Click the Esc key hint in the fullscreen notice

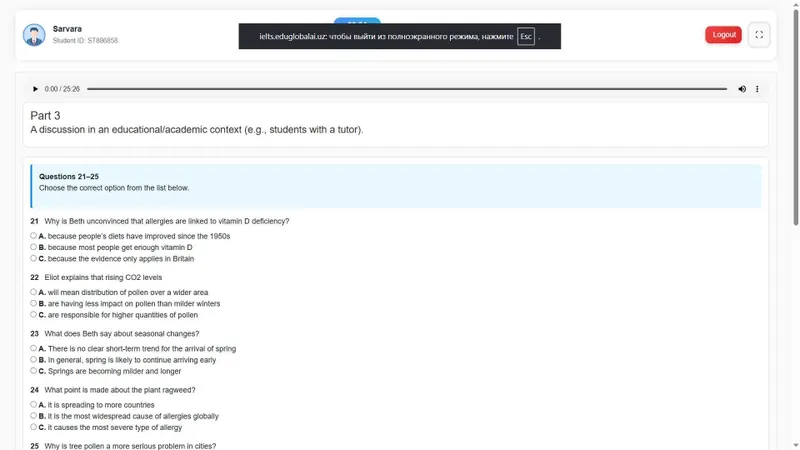526,36
